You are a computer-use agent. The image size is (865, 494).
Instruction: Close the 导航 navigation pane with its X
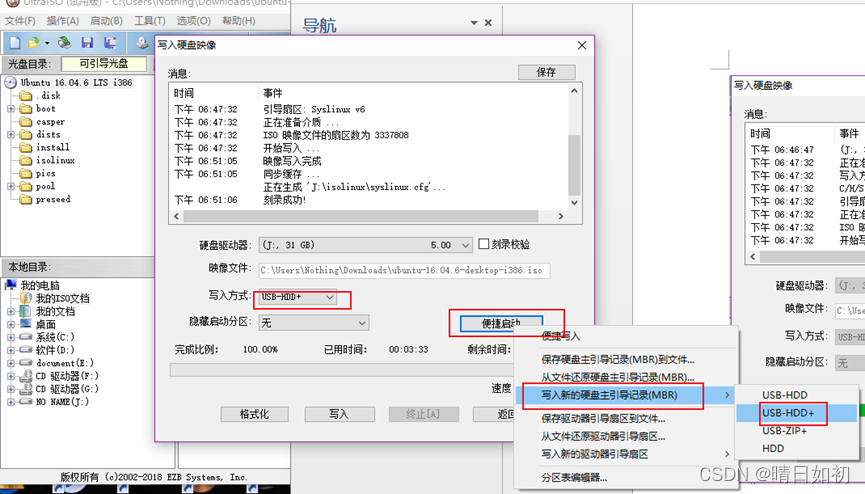tap(488, 23)
